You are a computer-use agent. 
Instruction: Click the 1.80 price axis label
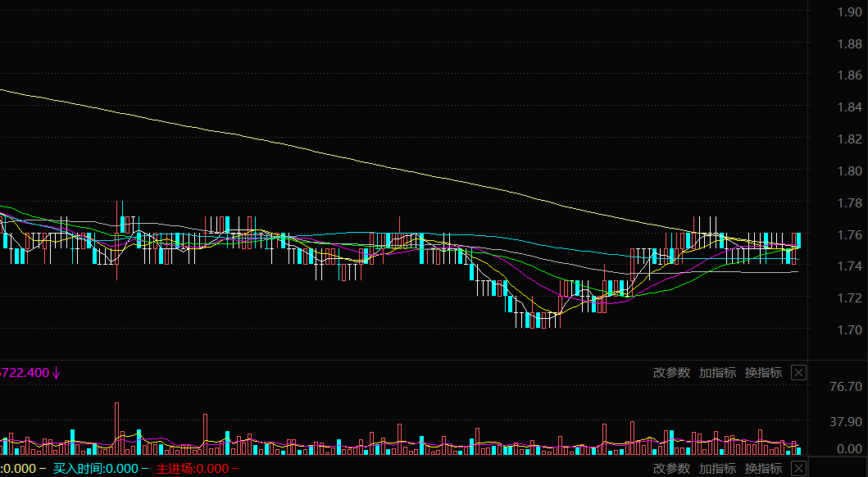click(x=849, y=170)
